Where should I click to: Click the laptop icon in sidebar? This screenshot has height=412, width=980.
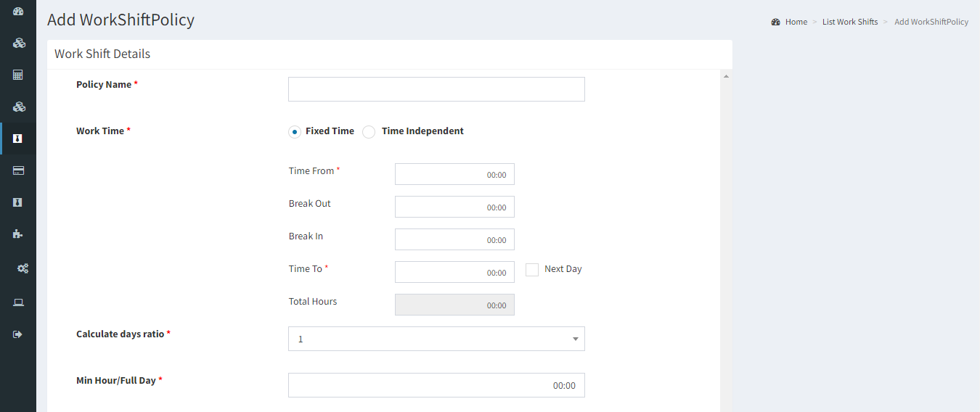coord(18,302)
